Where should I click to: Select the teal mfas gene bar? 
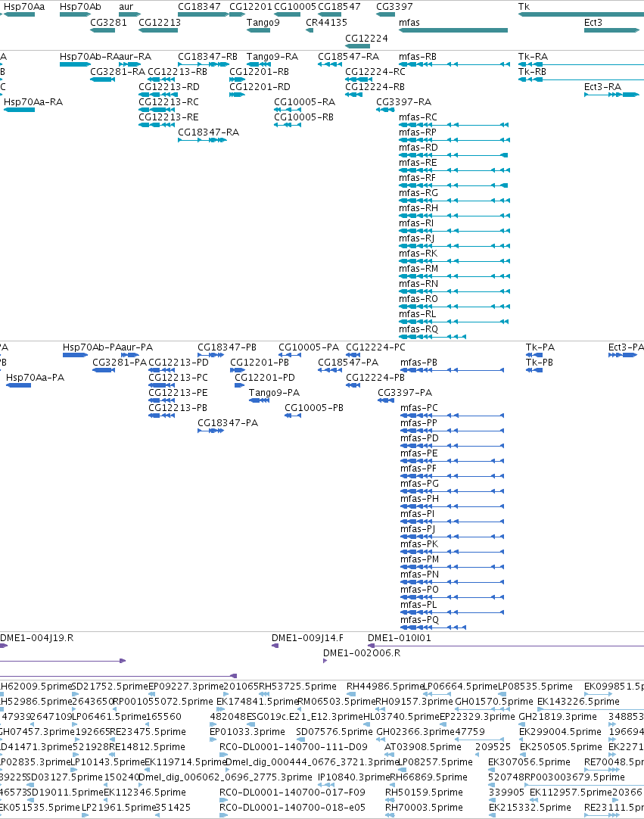coord(453,30)
